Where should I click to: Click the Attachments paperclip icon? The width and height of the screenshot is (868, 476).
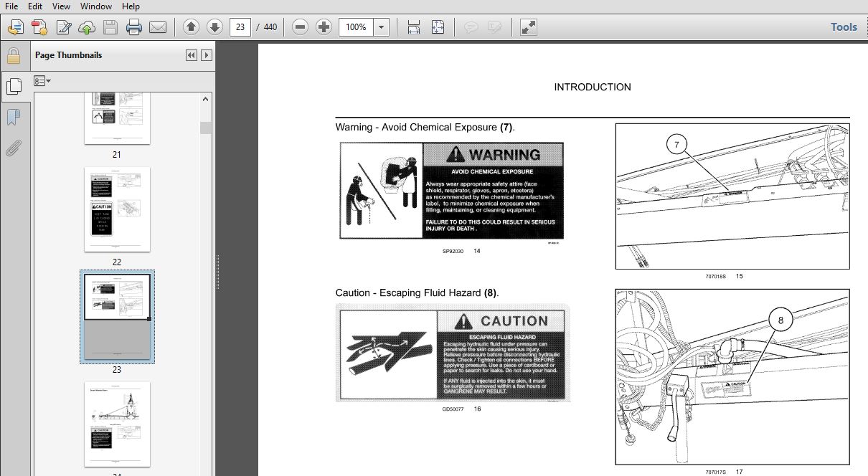[14, 148]
